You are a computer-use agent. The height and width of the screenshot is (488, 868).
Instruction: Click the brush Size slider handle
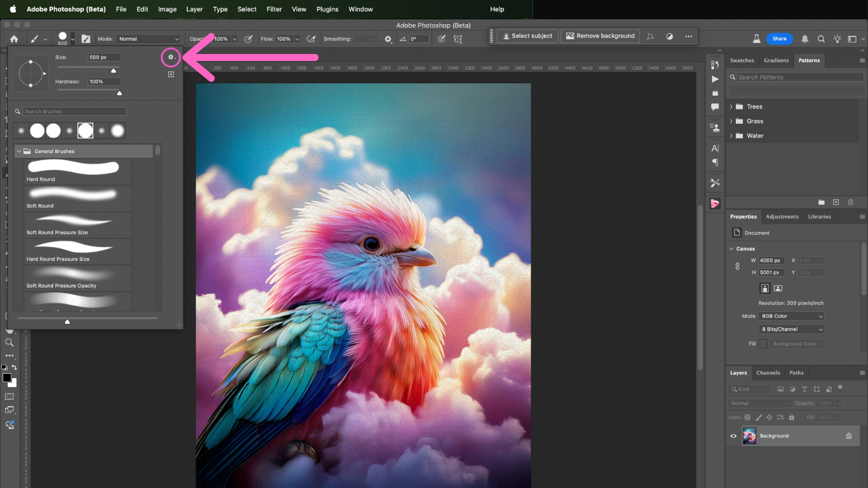(x=114, y=71)
